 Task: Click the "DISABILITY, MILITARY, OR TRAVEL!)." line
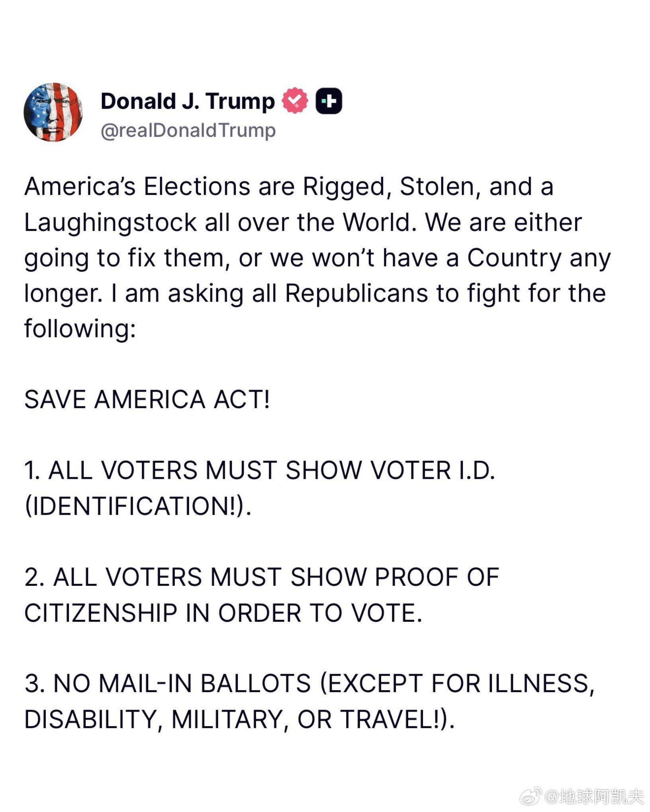(239, 719)
